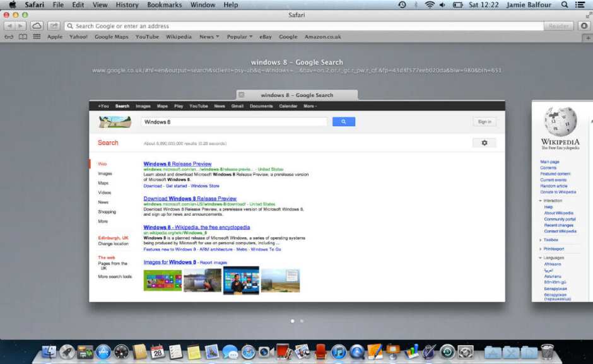The image size is (593, 364).
Task: Click the Wikipedia tab preview thumbnail
Action: pos(561,202)
